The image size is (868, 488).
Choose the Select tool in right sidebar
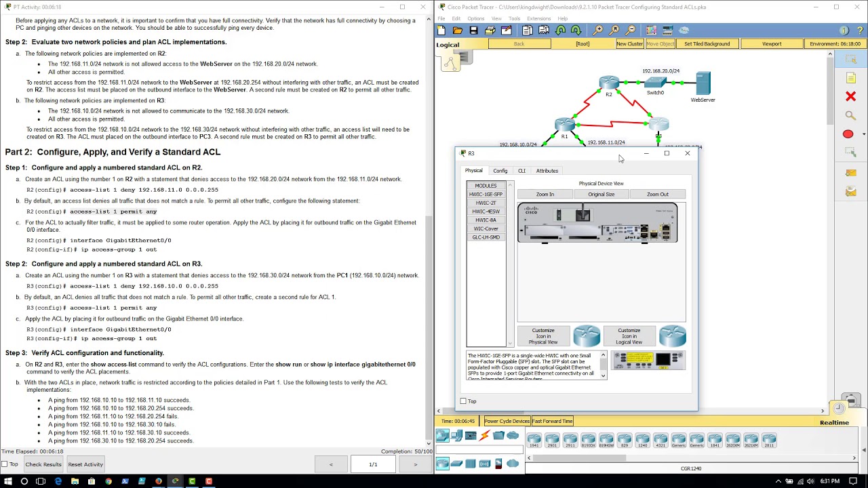(850, 60)
